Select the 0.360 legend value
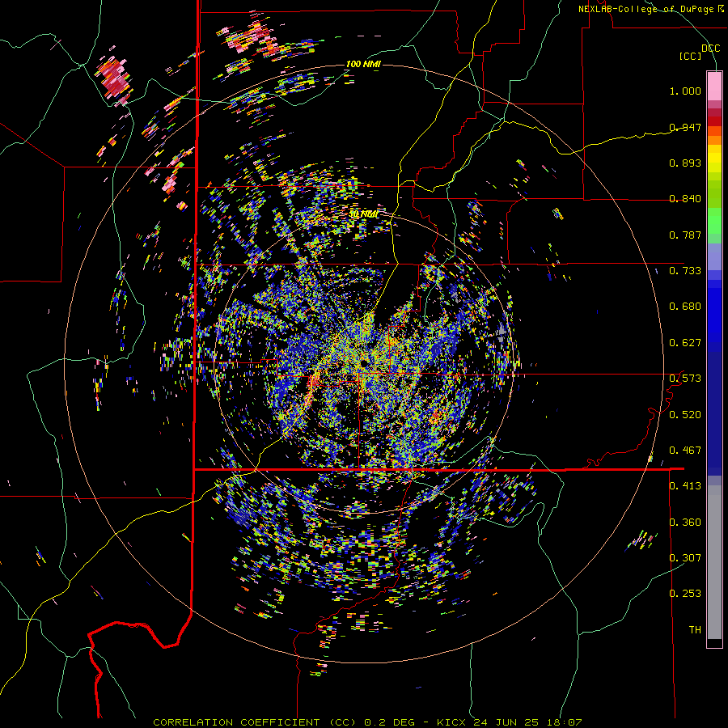The height and width of the screenshot is (728, 728). pyautogui.click(x=685, y=523)
